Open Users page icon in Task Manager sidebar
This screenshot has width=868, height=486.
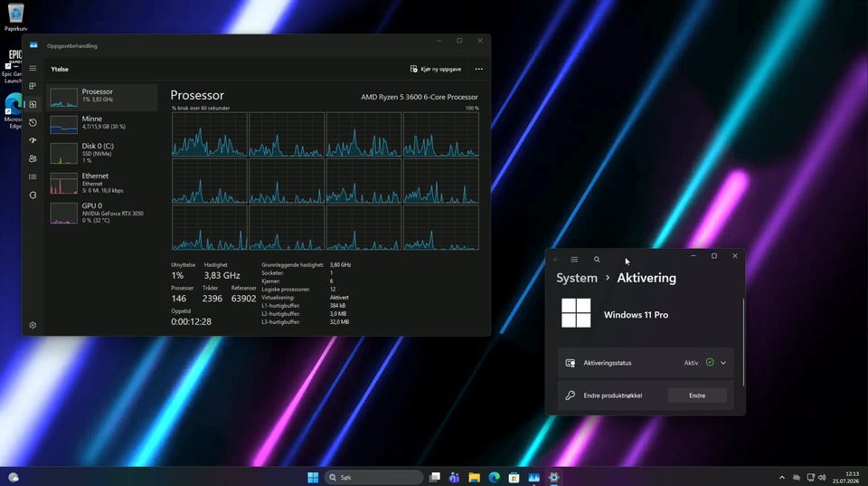33,158
